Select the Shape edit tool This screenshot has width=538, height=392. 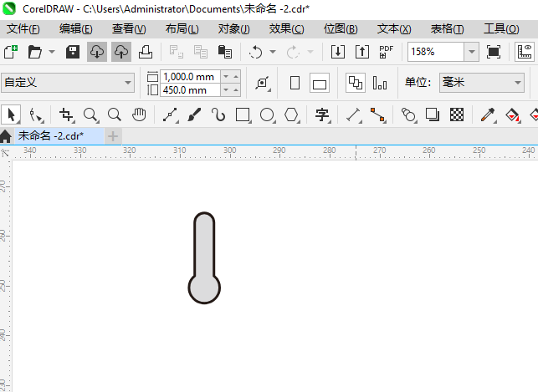click(36, 115)
